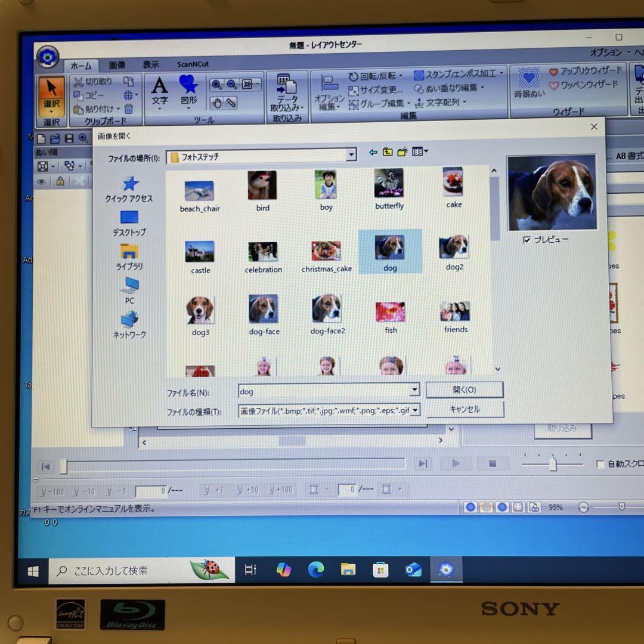The width and height of the screenshot is (644, 644).
Task: Click the application menu flower button
Action: click(x=48, y=57)
